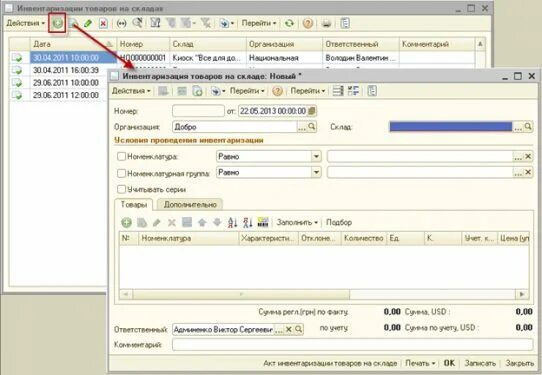The height and width of the screenshot is (375, 542).
Task: Open the Печать dropdown at bottom
Action: 420,363
